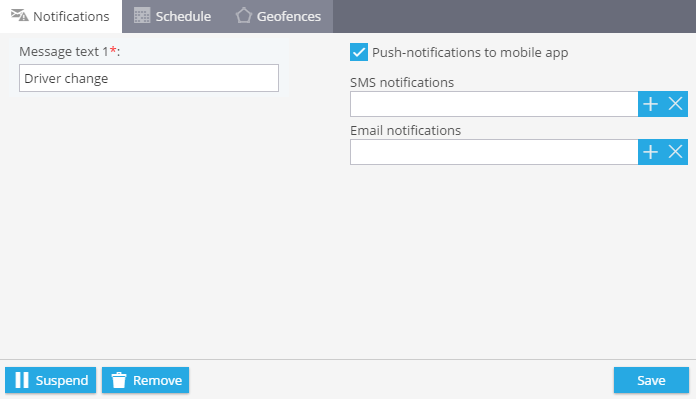Click the trash can icon on Remove button
Viewport: 696px width, 399px height.
pyautogui.click(x=119, y=380)
